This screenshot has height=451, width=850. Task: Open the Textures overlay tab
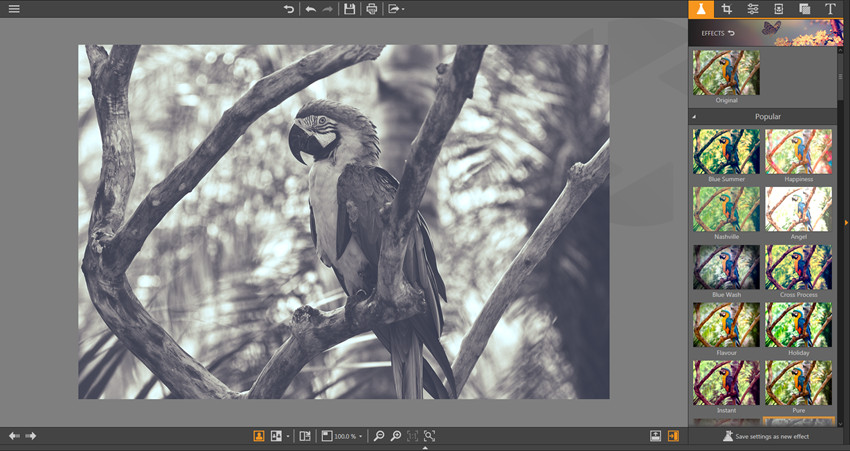[804, 9]
